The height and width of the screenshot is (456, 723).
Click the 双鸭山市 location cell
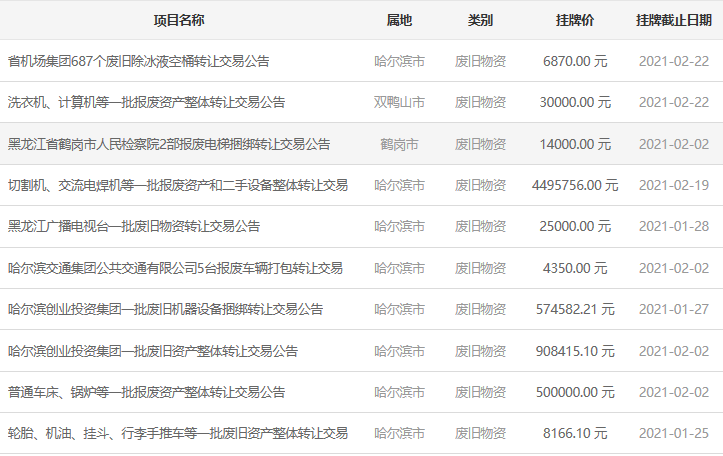tap(399, 102)
